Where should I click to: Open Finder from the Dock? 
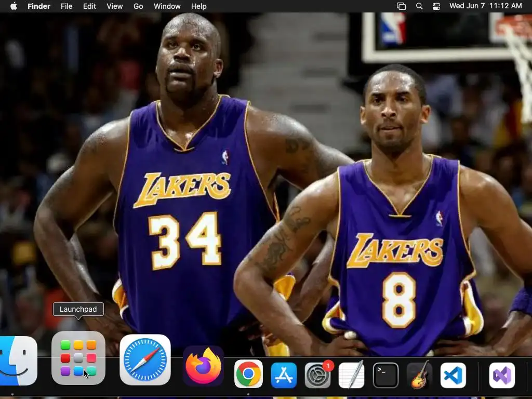(18, 361)
